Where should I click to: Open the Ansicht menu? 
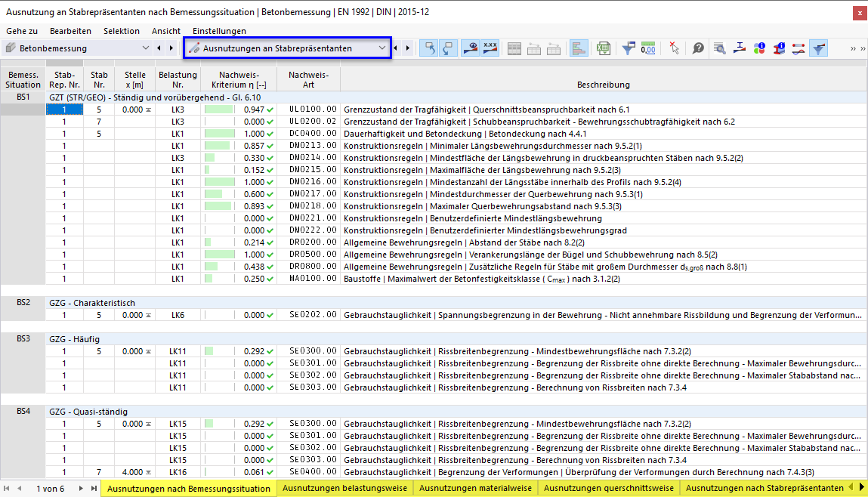(166, 31)
